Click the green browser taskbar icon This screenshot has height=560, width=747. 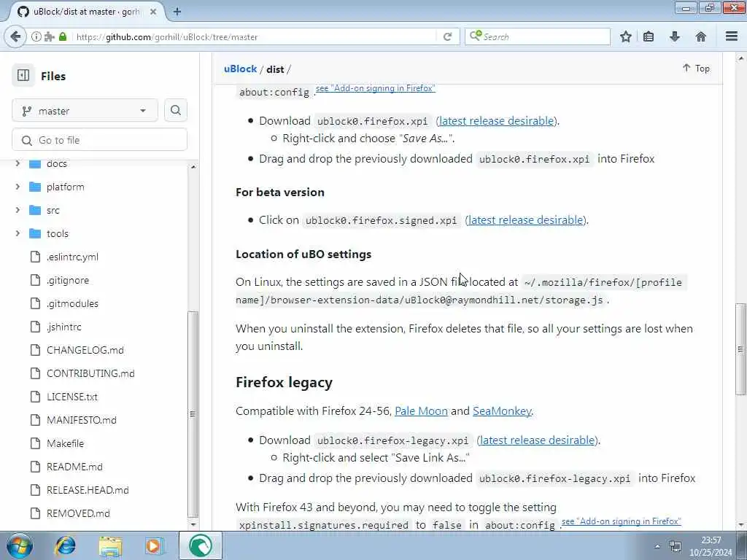tap(200, 545)
